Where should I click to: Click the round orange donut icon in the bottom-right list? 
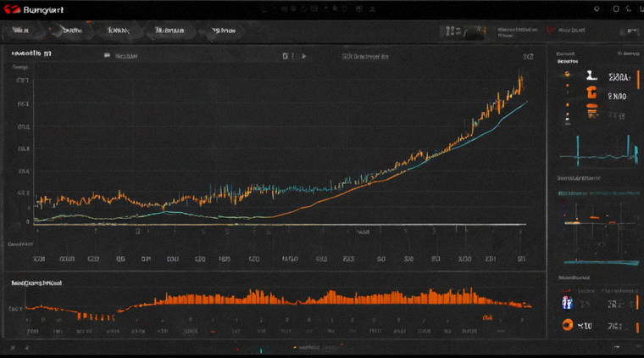pyautogui.click(x=568, y=325)
